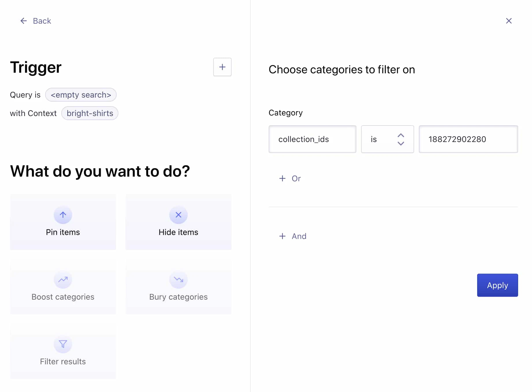This screenshot has height=392, width=532.
Task: Click the collection_ids category field
Action: click(312, 139)
